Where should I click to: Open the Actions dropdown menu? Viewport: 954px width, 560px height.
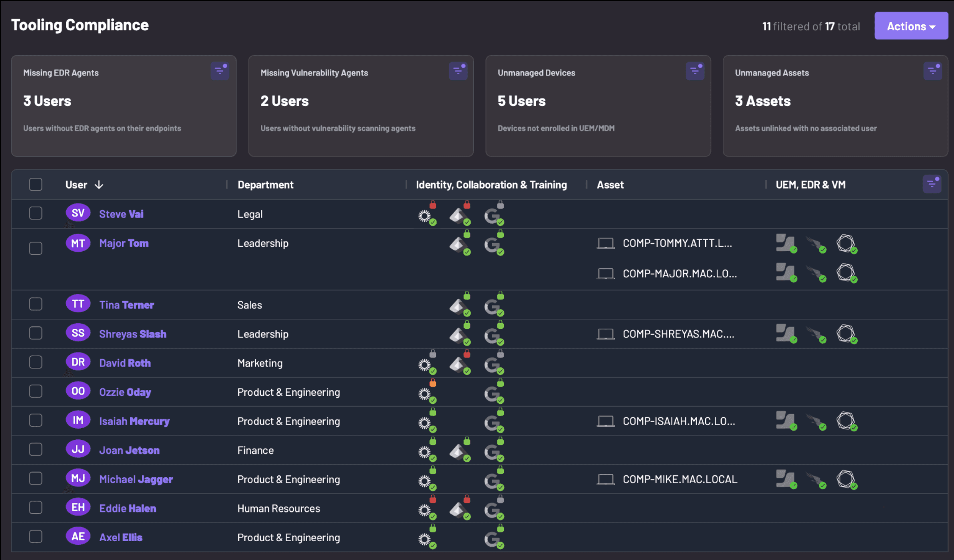pos(911,26)
